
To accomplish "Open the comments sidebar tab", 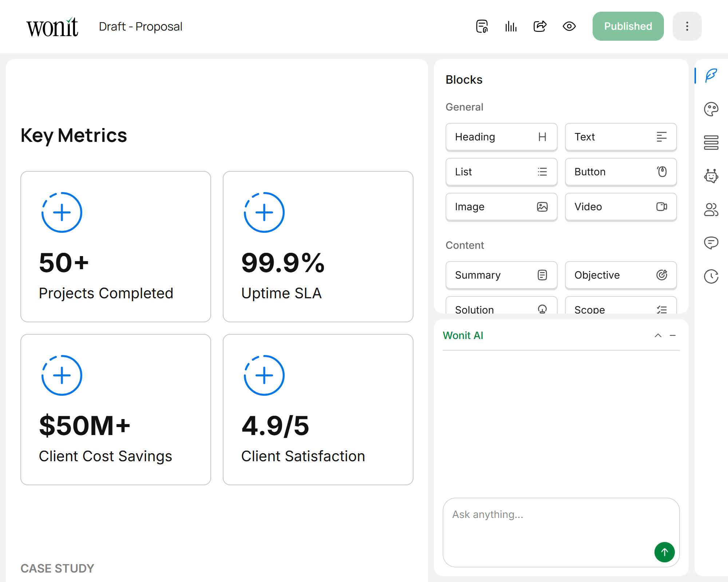I will (711, 243).
